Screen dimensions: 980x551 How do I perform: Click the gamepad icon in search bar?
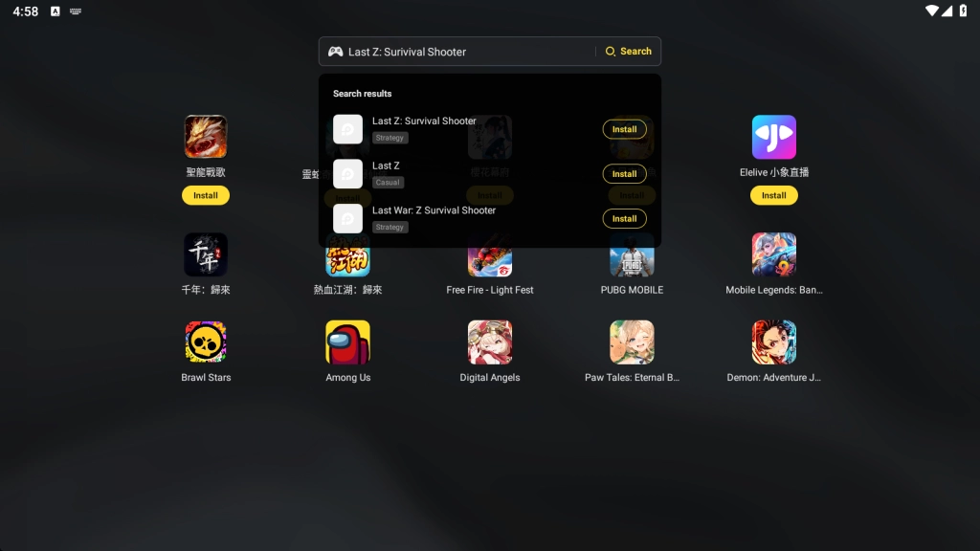(x=335, y=52)
